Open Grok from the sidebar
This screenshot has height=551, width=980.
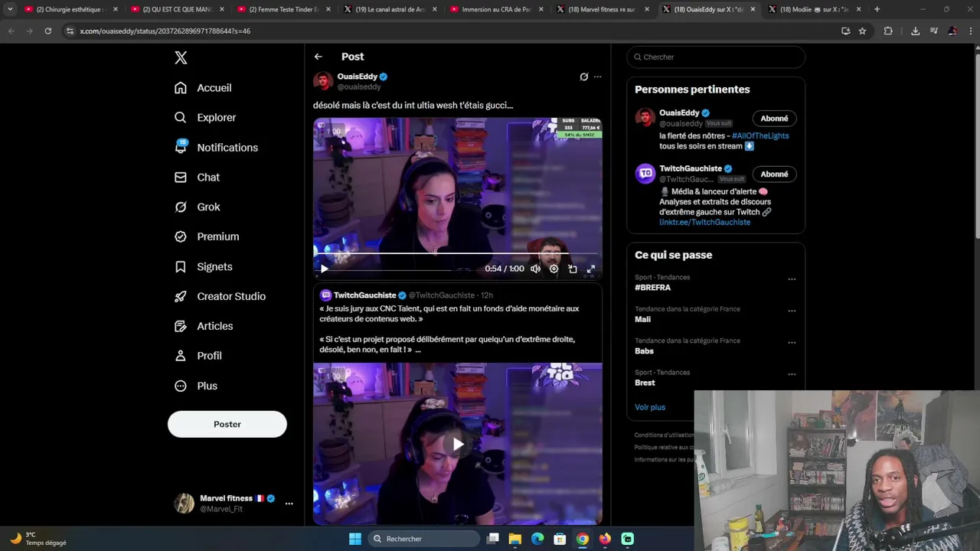click(x=197, y=207)
